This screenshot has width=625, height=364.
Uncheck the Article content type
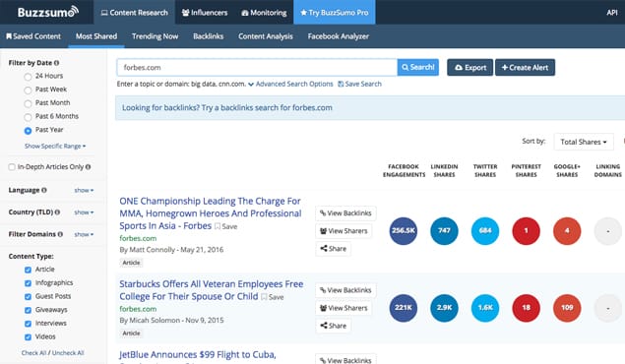[x=28, y=270]
